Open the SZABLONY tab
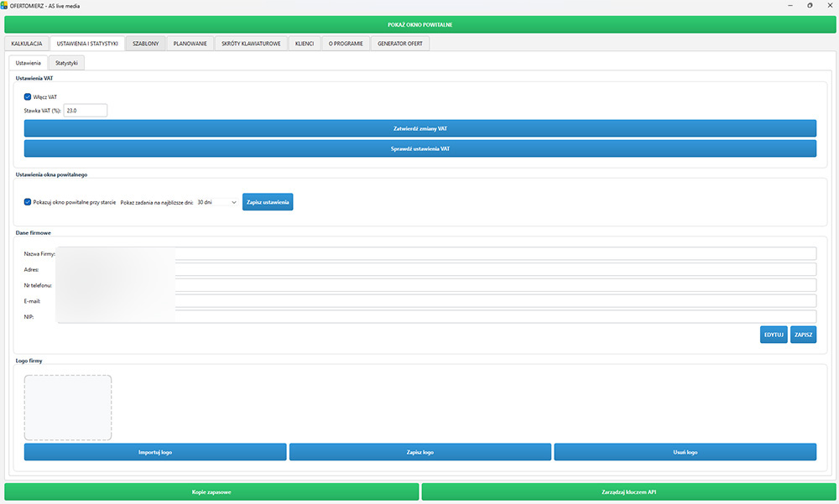The height and width of the screenshot is (504, 839). pyautogui.click(x=145, y=43)
